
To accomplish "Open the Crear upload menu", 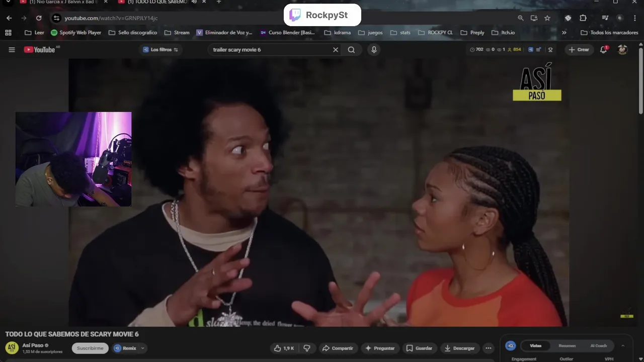I will (579, 49).
